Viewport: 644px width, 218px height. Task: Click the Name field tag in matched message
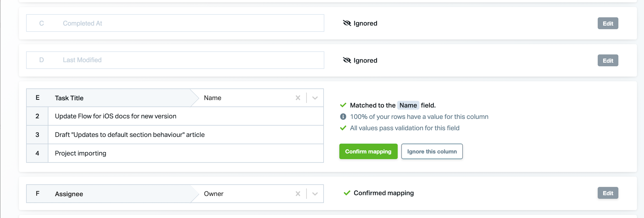coord(408,105)
